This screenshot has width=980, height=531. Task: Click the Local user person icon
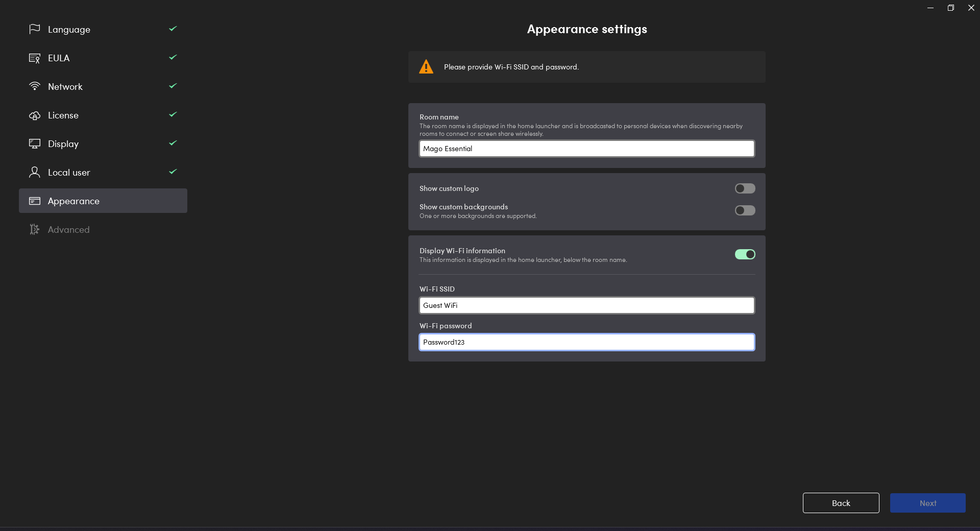(34, 172)
